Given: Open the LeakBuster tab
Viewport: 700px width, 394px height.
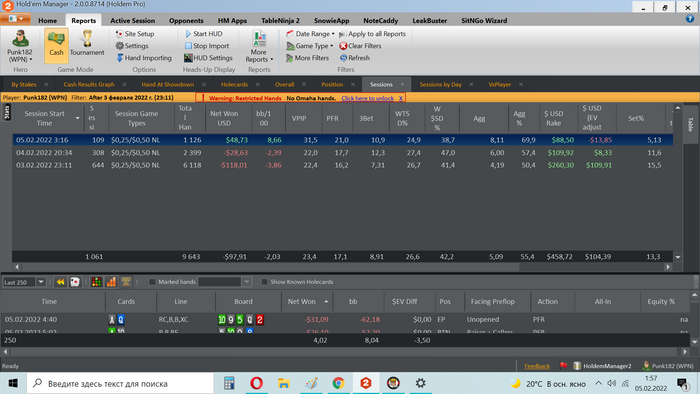Looking at the screenshot, I should click(429, 21).
